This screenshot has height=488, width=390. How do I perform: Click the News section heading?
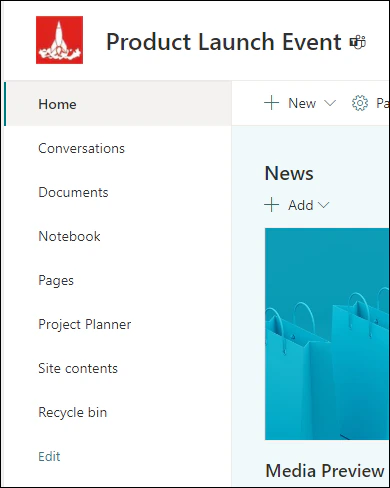click(289, 173)
